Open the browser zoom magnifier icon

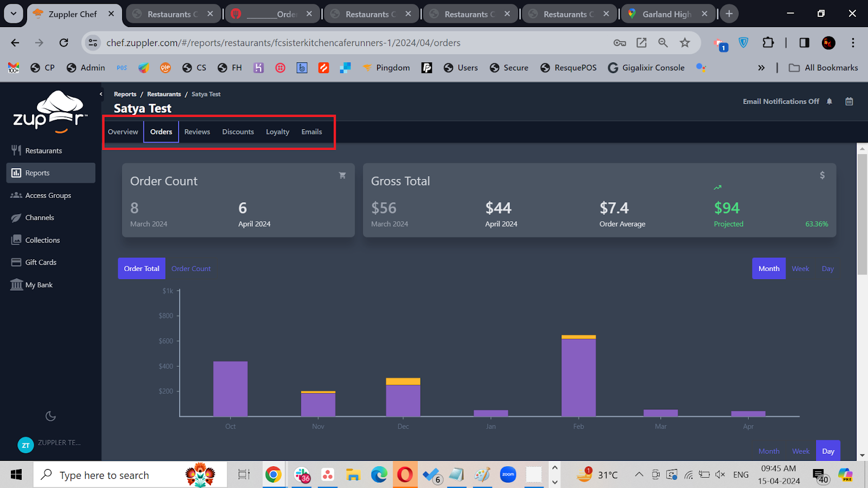tap(663, 43)
